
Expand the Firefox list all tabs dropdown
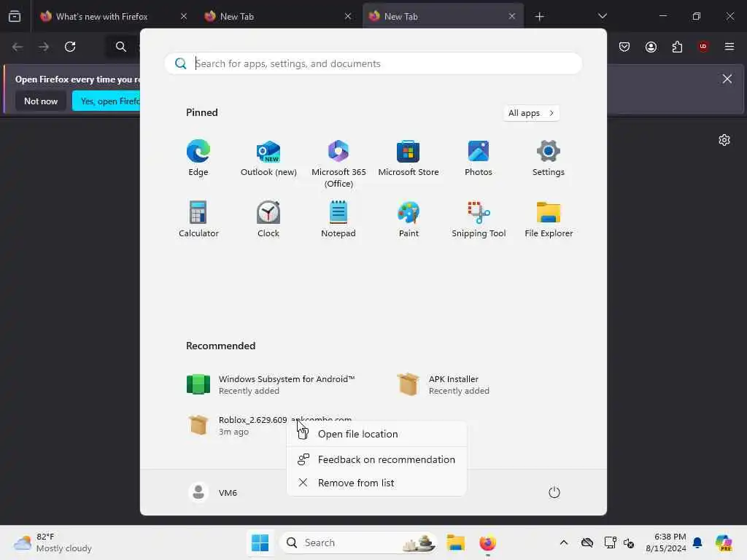602,16
